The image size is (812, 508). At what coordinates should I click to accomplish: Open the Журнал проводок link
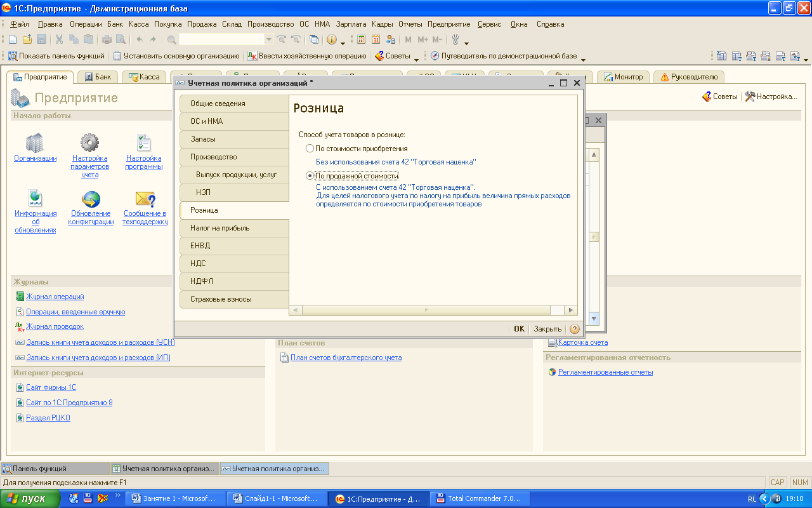55,326
